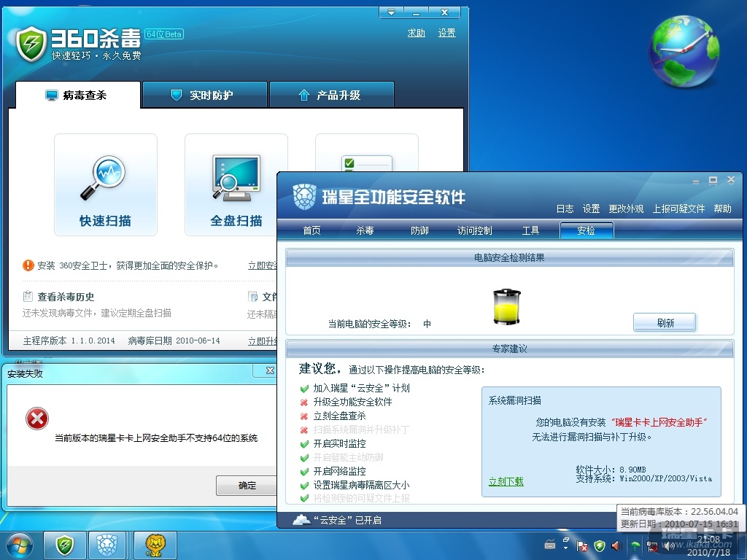Click the 电脑安全检测结果 section header
Screen dimensions: 747x560
(x=509, y=257)
